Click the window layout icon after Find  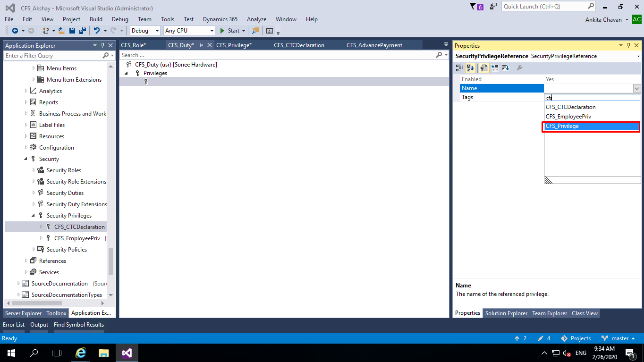(x=270, y=31)
